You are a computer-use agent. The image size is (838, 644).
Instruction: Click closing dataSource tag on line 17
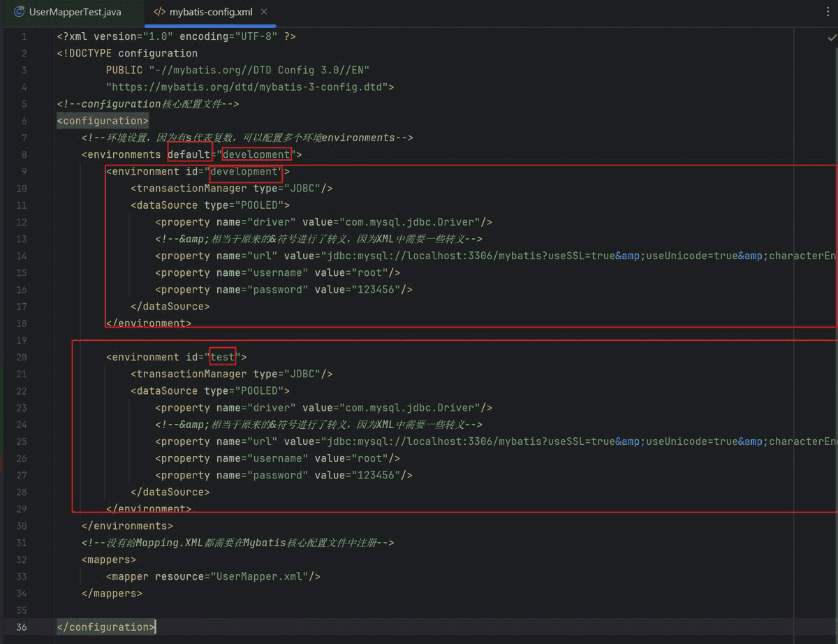pyautogui.click(x=170, y=306)
